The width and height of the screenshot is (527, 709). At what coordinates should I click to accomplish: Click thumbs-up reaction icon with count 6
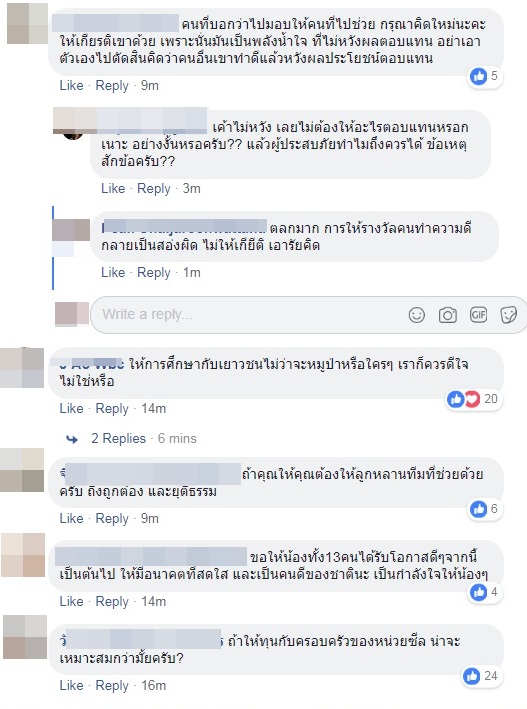pyautogui.click(x=479, y=509)
